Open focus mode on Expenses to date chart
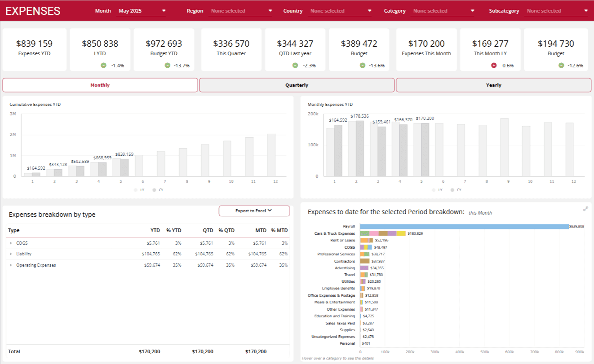 585,209
